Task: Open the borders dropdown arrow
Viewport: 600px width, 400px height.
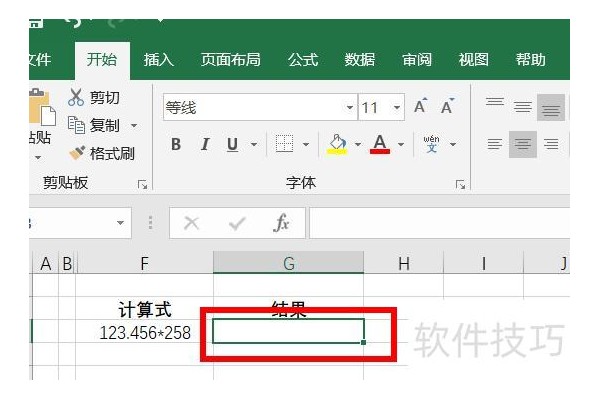Action: (306, 145)
